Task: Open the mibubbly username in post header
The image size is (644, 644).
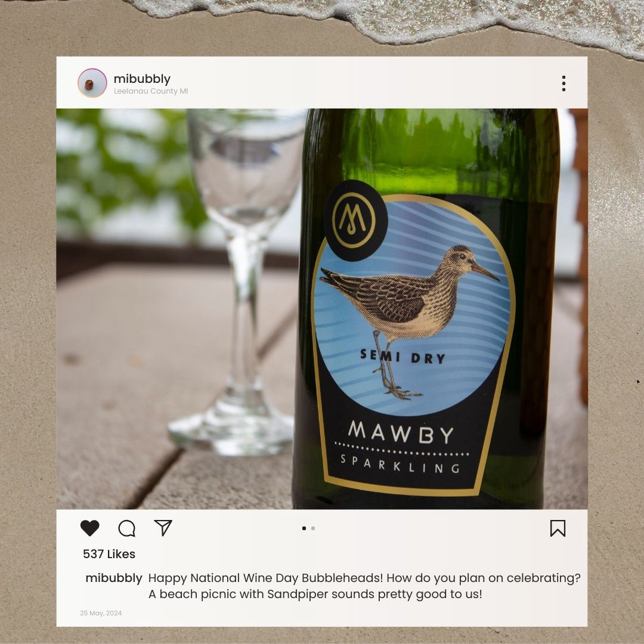Action: (142, 79)
